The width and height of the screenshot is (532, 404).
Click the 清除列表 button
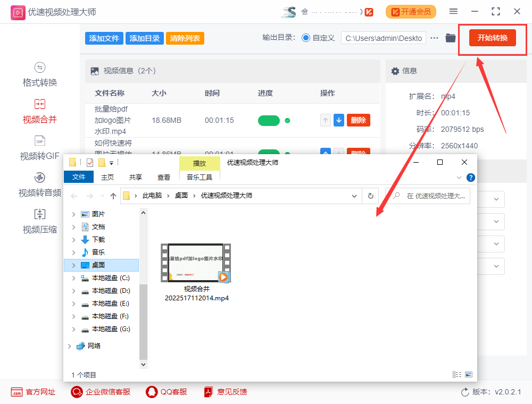(185, 38)
